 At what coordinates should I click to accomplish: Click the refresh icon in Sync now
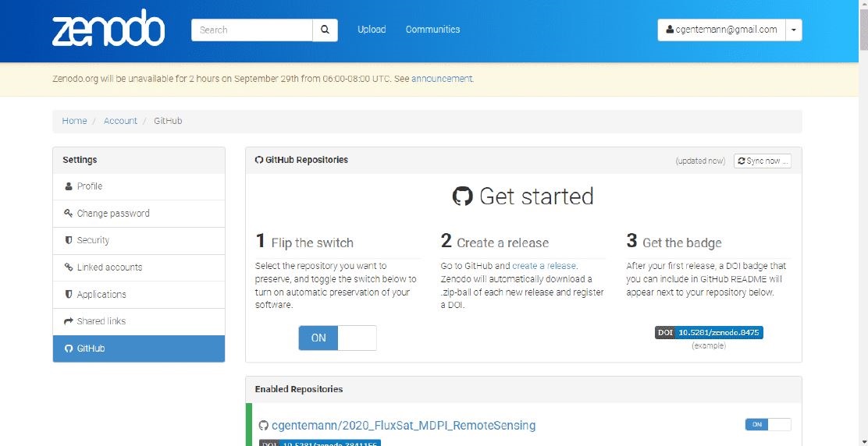coord(742,161)
